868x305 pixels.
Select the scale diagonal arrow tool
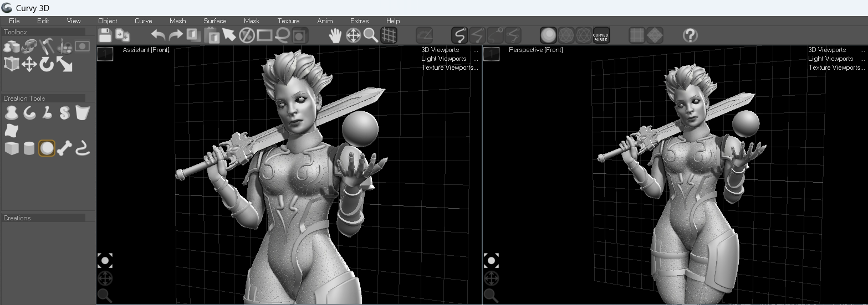(x=64, y=64)
